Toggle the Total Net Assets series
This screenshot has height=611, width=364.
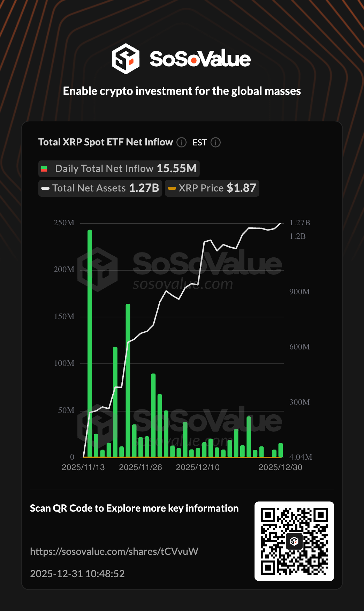(100, 188)
